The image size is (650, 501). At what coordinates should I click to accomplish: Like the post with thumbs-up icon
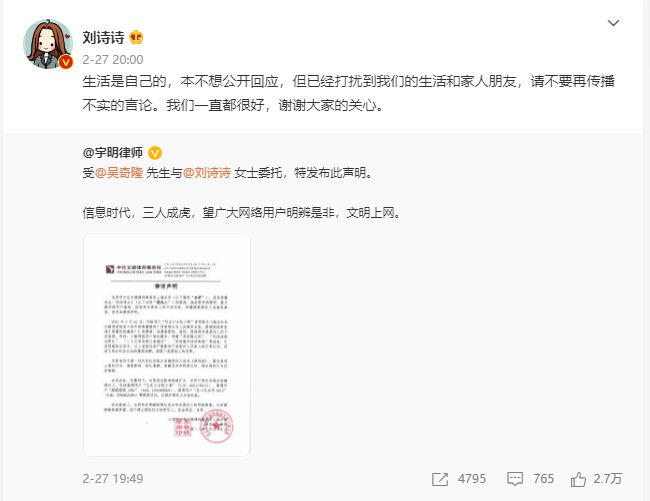578,479
